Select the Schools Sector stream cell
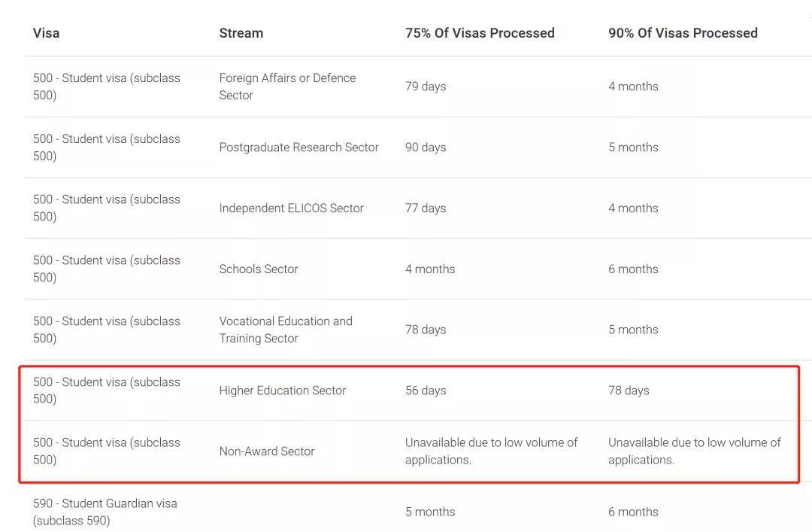 tap(259, 269)
